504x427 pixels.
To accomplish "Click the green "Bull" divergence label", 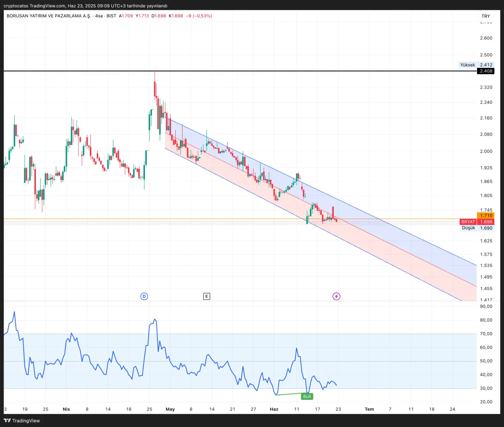I will (307, 396).
